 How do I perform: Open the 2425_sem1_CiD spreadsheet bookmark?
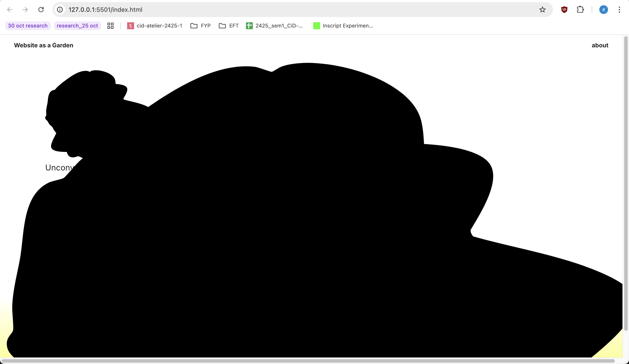click(274, 26)
